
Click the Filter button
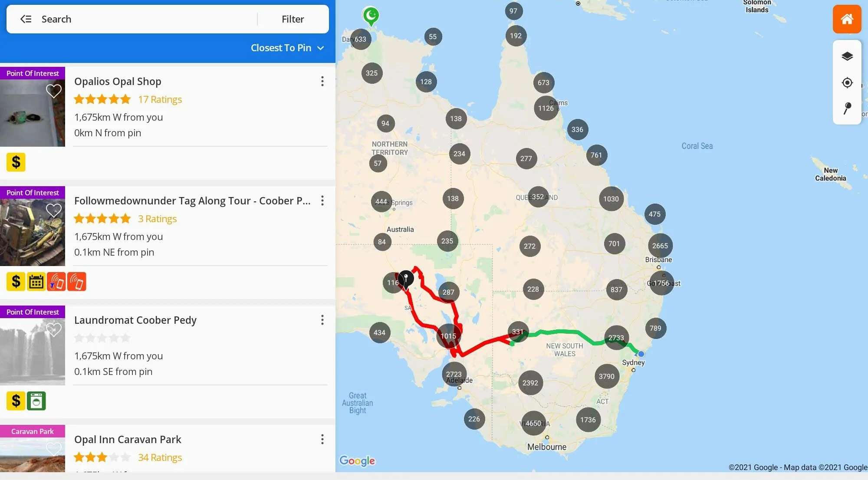293,19
